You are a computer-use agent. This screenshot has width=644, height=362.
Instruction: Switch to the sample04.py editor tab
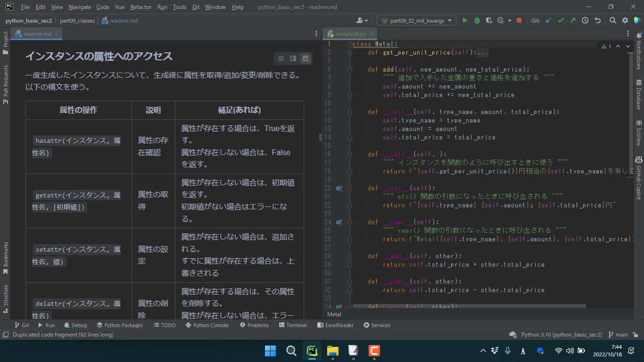(x=350, y=34)
